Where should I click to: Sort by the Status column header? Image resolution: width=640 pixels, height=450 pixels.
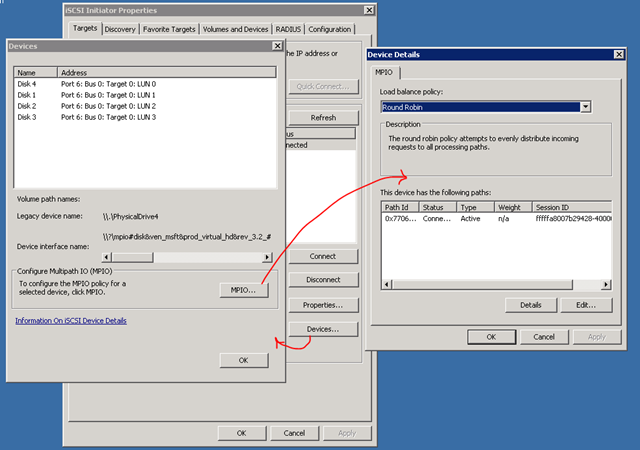click(438, 207)
